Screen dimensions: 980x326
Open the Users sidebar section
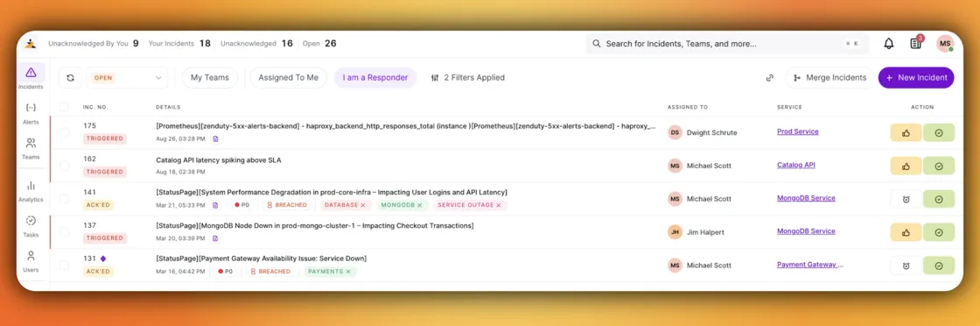click(x=31, y=261)
